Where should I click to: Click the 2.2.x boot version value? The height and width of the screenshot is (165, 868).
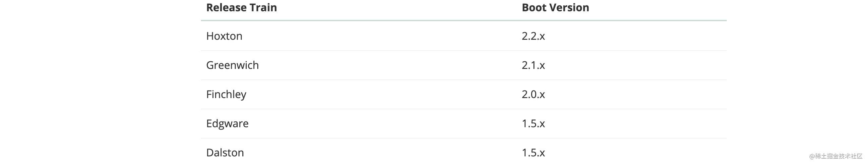533,36
